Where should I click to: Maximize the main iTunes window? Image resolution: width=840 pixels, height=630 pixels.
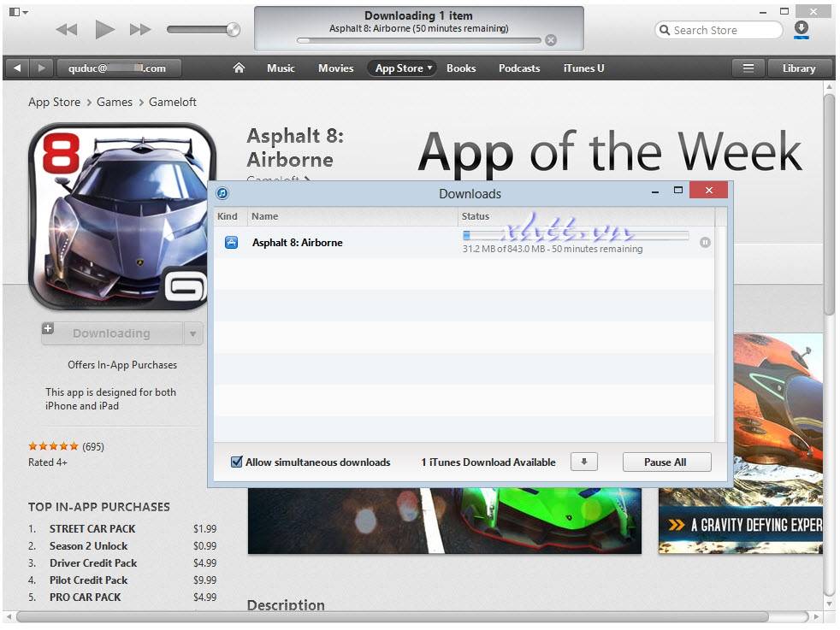(x=784, y=11)
